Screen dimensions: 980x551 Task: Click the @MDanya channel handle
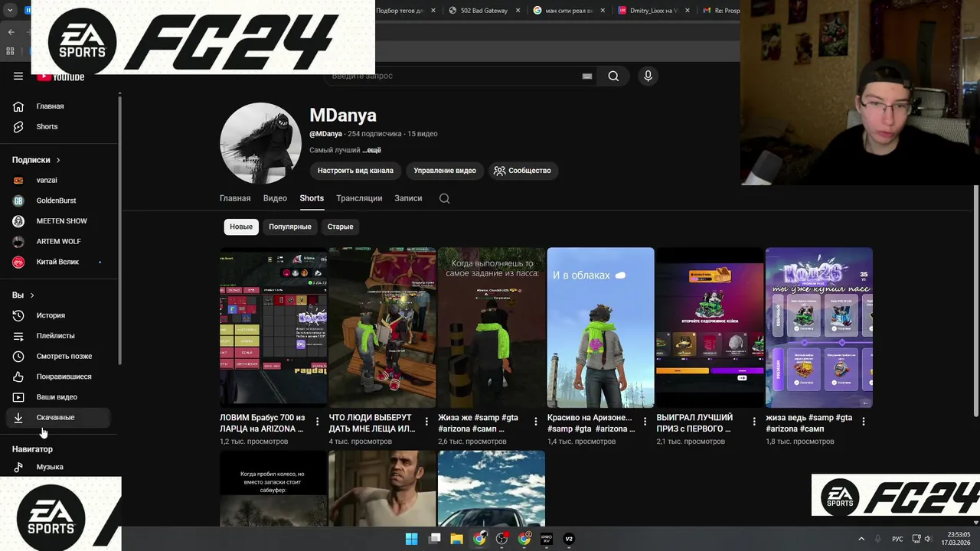click(325, 134)
